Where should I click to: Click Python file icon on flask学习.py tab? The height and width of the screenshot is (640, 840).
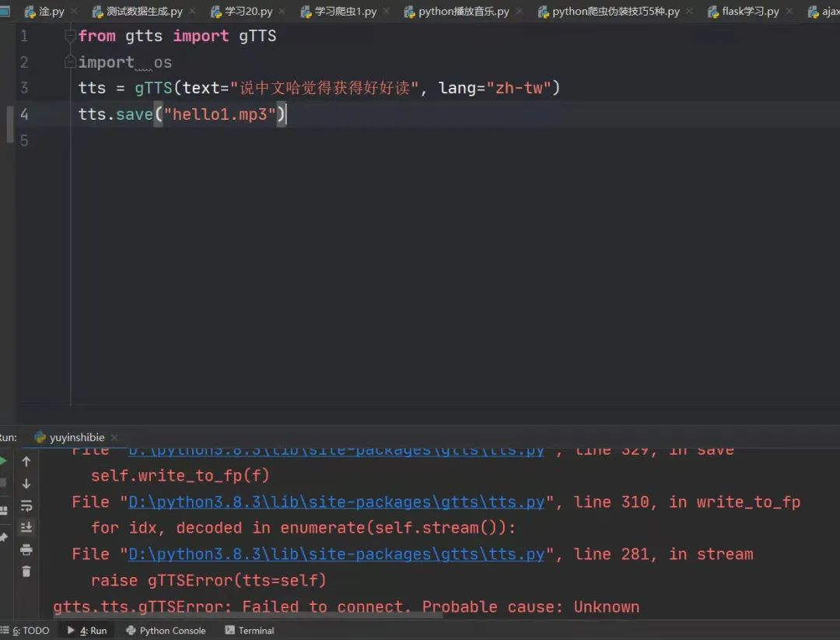[x=713, y=12]
